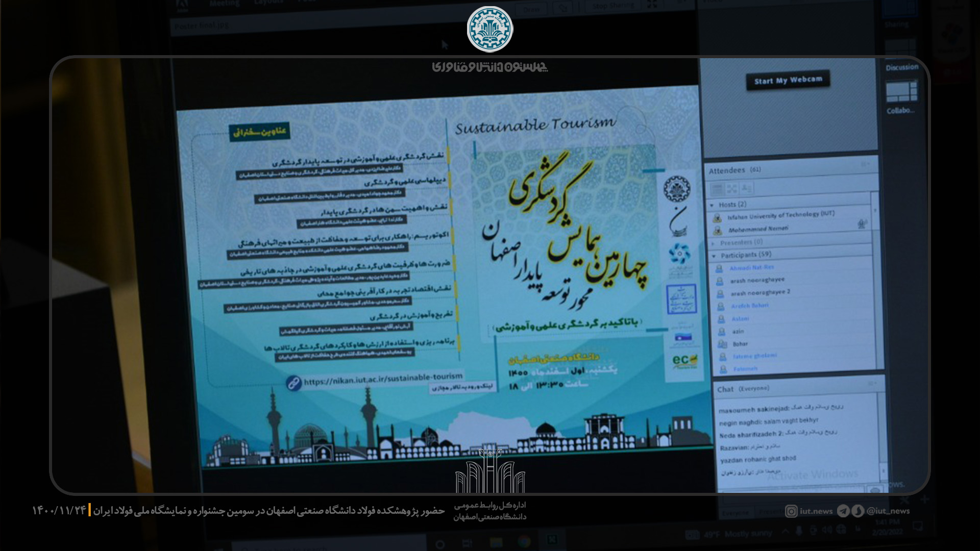Image resolution: width=980 pixels, height=551 pixels.
Task: Click the attendee list view icon
Action: [717, 189]
